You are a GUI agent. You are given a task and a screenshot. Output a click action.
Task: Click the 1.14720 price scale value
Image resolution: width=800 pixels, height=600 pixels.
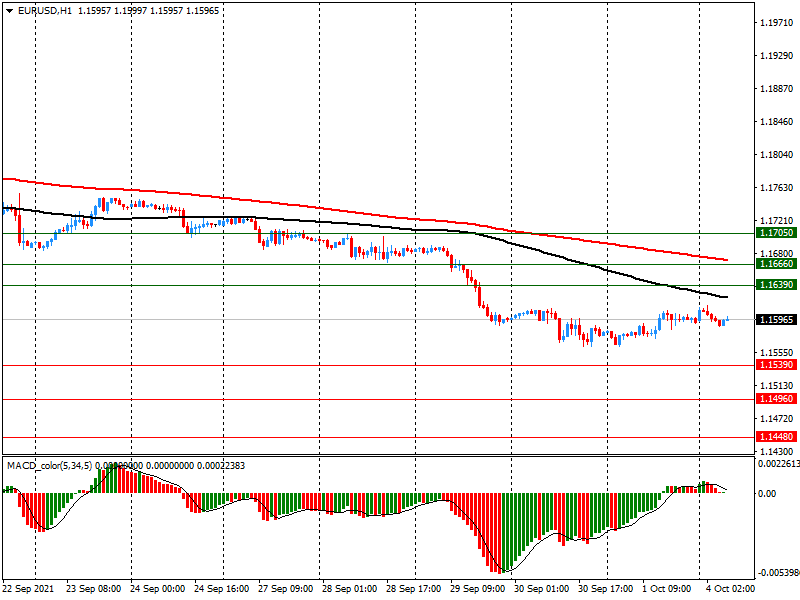[777, 419]
